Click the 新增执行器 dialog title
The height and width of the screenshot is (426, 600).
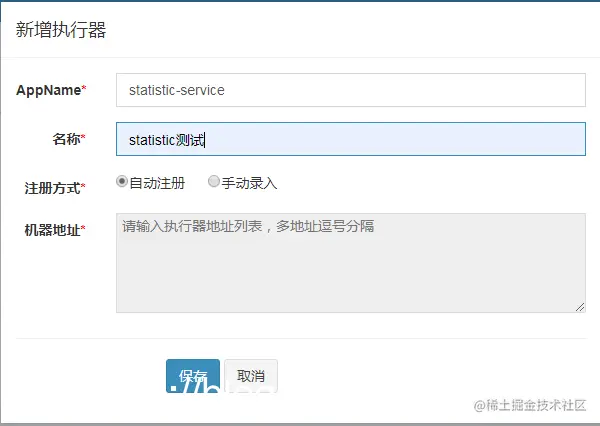(x=61, y=30)
